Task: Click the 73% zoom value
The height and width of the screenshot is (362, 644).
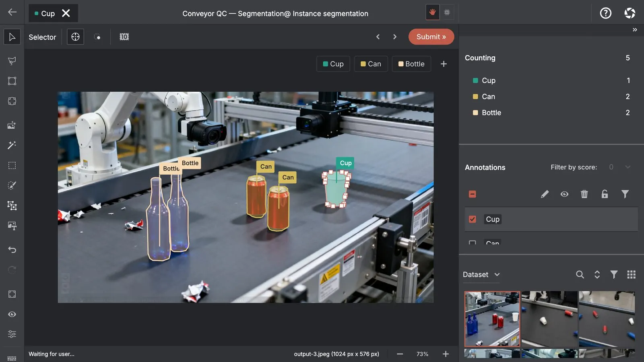Action: pyautogui.click(x=422, y=354)
